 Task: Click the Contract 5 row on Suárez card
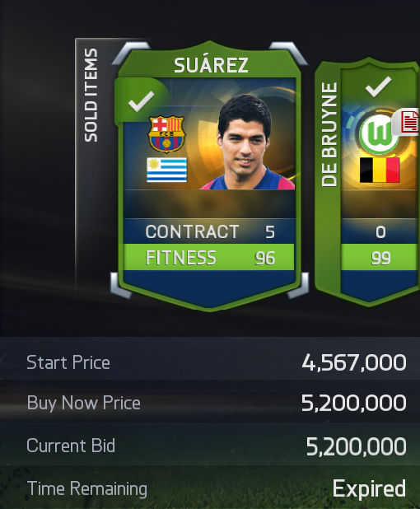pos(209,231)
